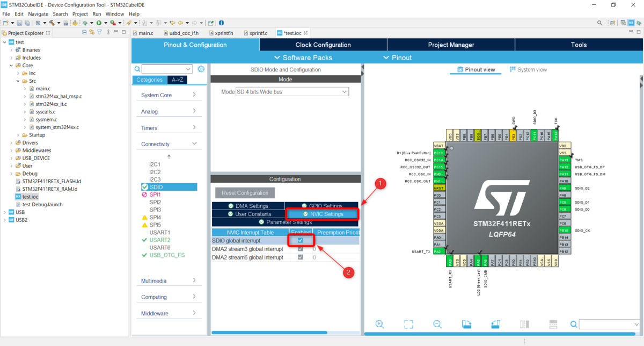This screenshot has height=346, width=644.
Task: Click the horizontal split view icon under pinout
Action: pos(553,324)
